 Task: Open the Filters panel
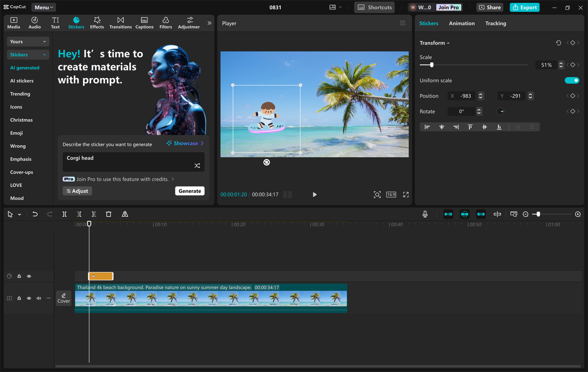(165, 23)
